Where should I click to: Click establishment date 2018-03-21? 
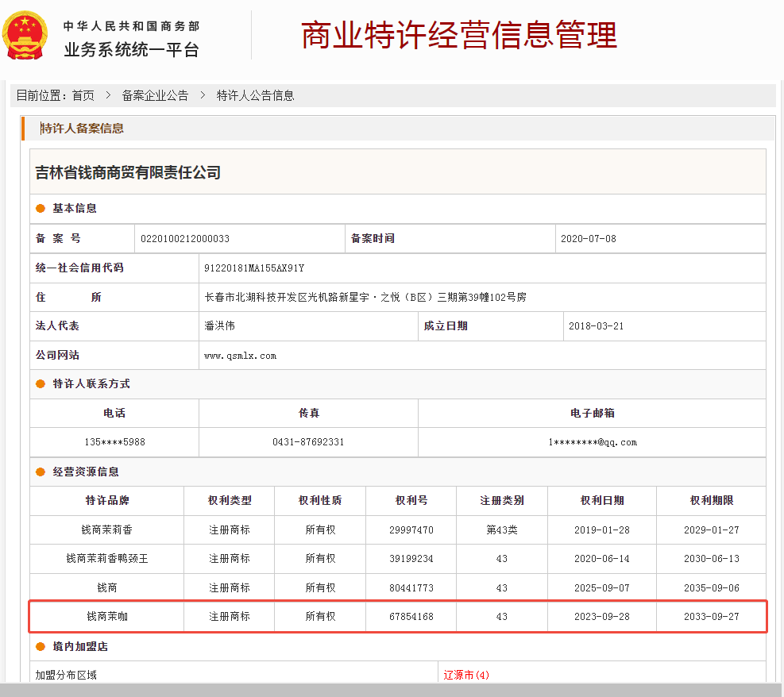tap(596, 326)
